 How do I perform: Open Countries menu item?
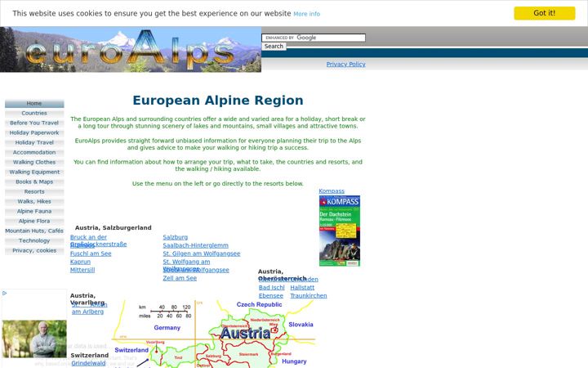point(34,114)
